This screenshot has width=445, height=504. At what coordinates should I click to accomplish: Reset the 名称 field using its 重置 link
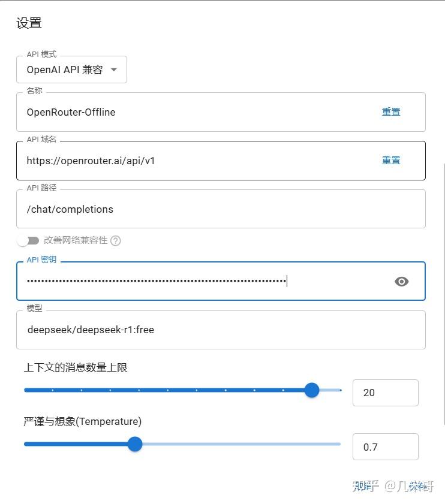pyautogui.click(x=391, y=111)
